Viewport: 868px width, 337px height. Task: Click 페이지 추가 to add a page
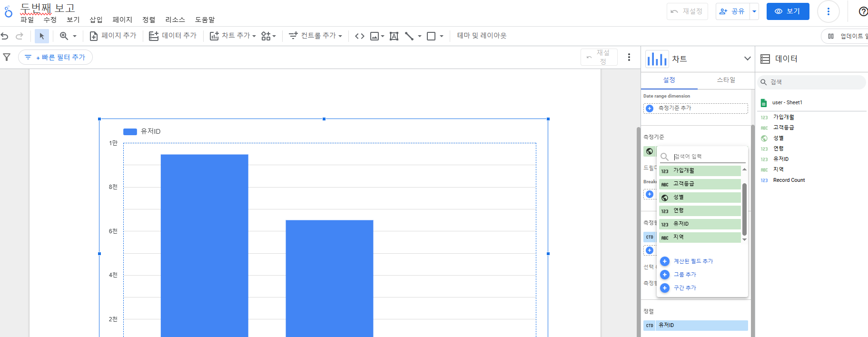(113, 36)
